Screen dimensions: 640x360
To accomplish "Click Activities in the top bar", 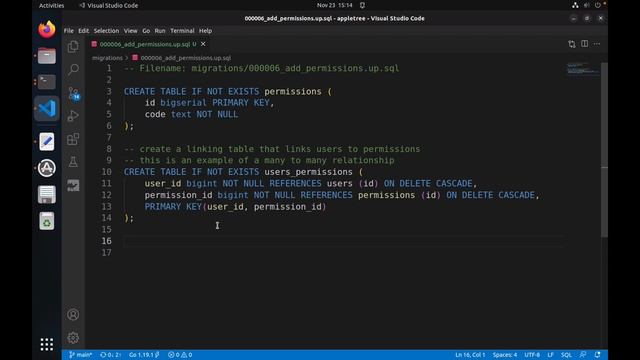I will point(51,5).
